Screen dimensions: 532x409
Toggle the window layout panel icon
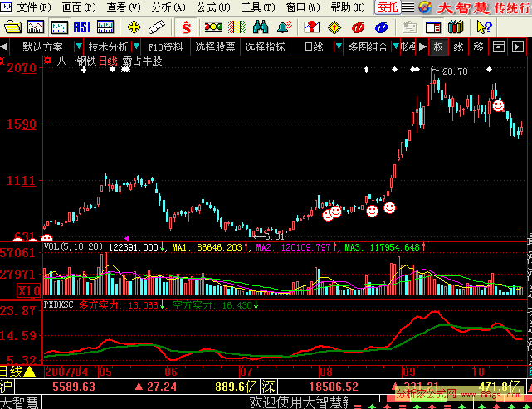433,27
